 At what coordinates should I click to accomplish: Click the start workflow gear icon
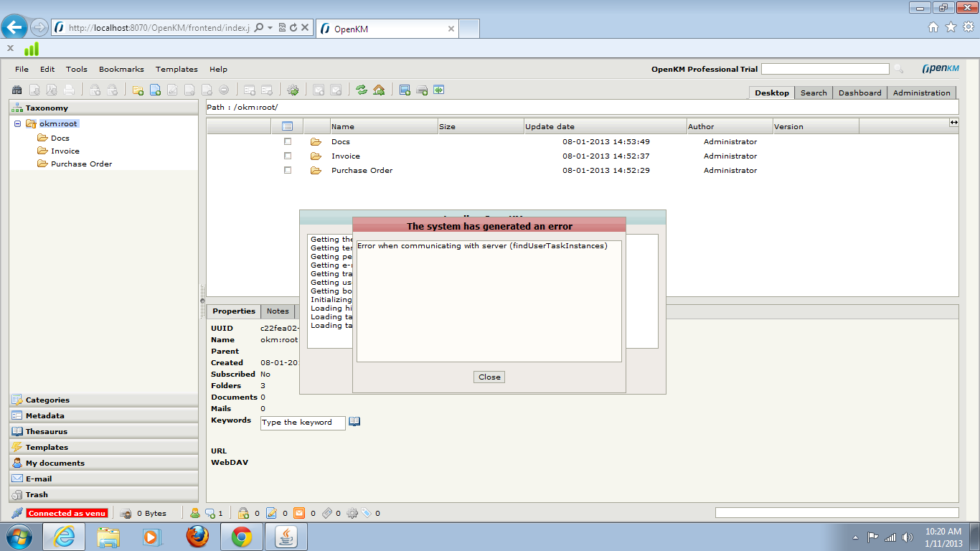point(293,90)
